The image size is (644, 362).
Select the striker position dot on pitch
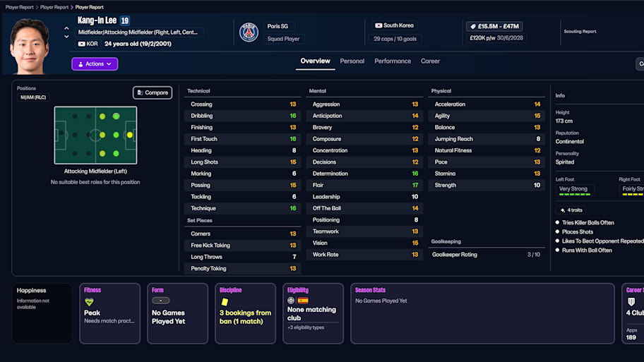(x=130, y=135)
